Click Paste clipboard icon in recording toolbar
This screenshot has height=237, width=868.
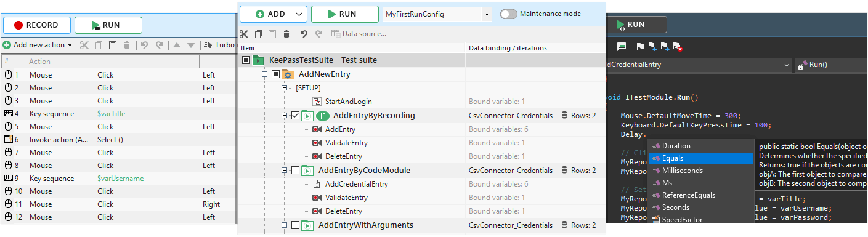coord(113,45)
